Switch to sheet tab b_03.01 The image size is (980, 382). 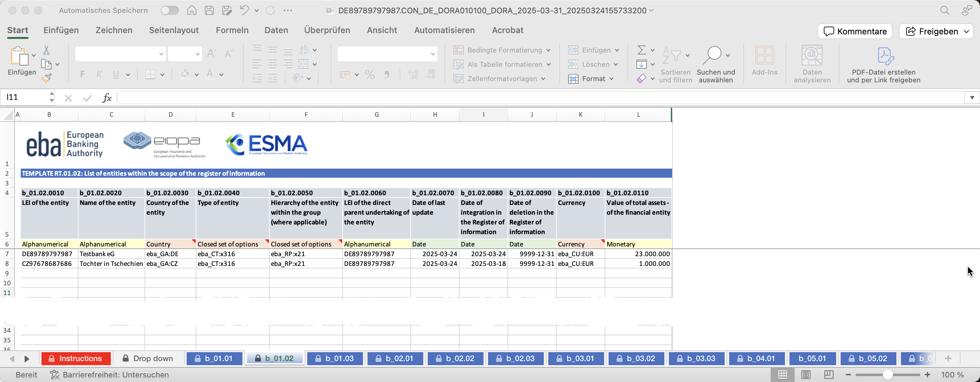coord(576,358)
